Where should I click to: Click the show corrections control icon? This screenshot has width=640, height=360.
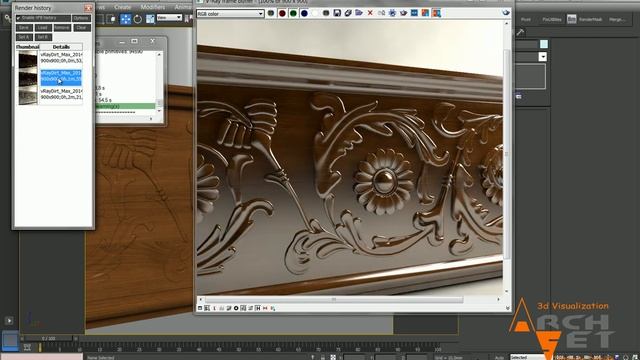coord(425,13)
